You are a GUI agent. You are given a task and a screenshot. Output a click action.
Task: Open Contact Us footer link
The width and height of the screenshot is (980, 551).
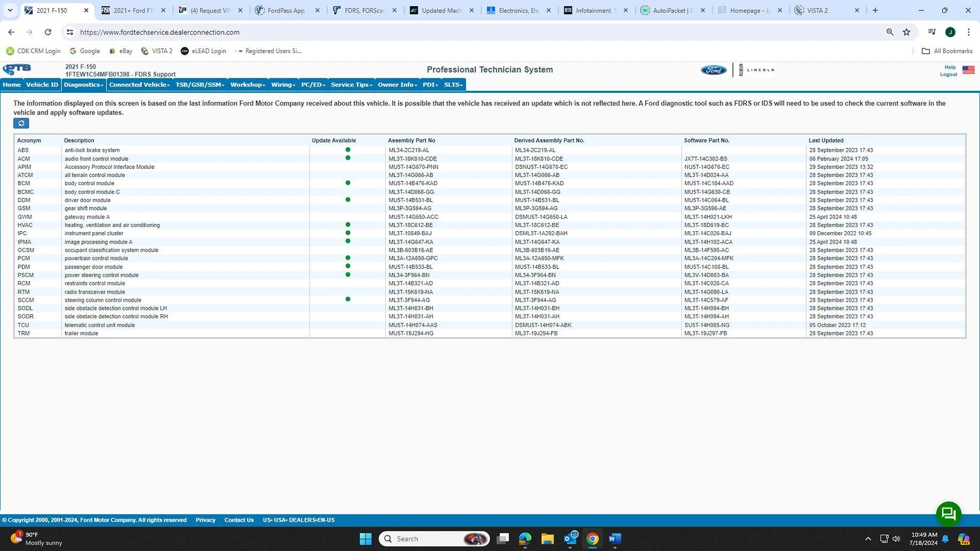coord(239,520)
